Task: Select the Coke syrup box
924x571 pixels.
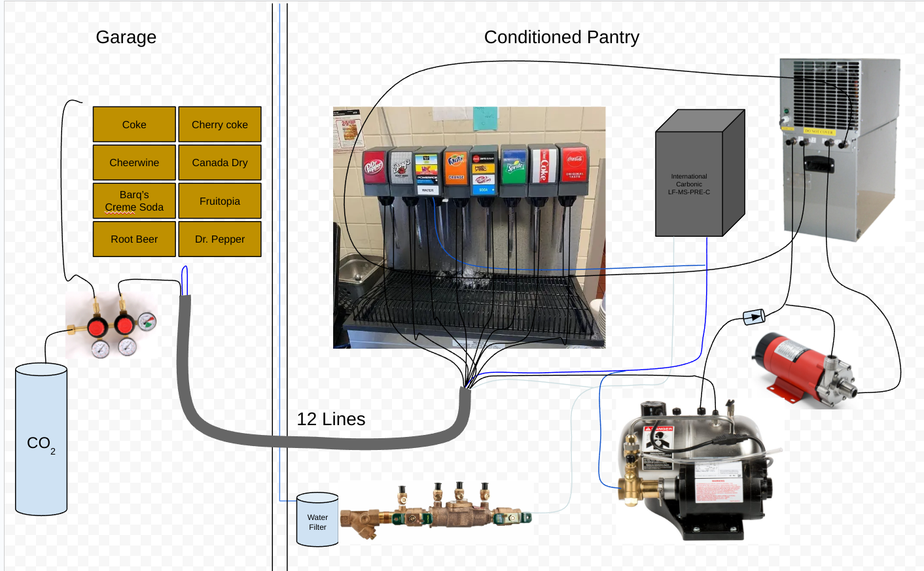Action: click(x=134, y=124)
